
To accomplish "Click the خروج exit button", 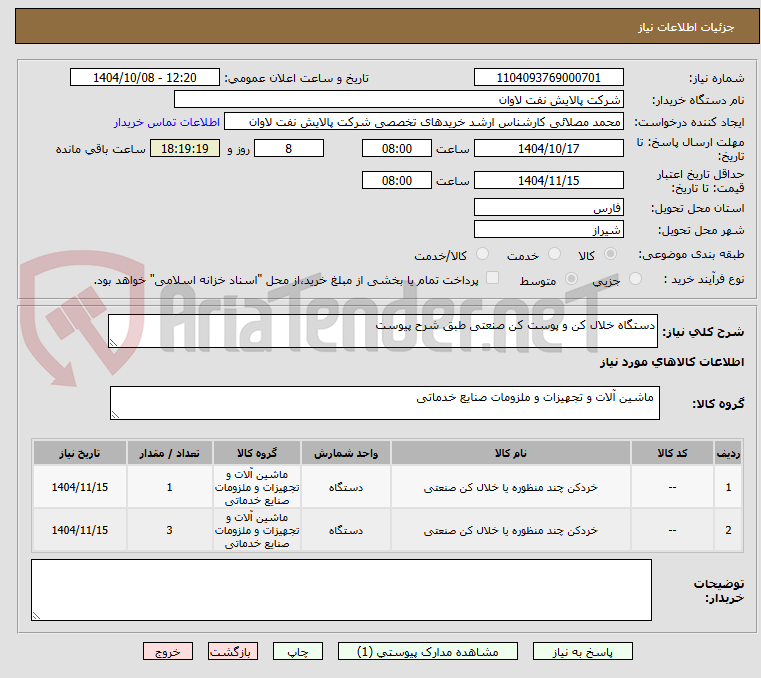I will (167, 651).
